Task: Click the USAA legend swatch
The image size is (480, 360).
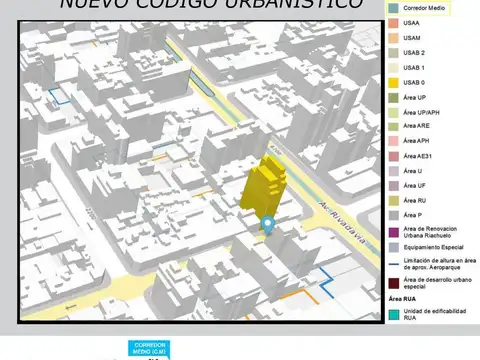Action: (394, 23)
